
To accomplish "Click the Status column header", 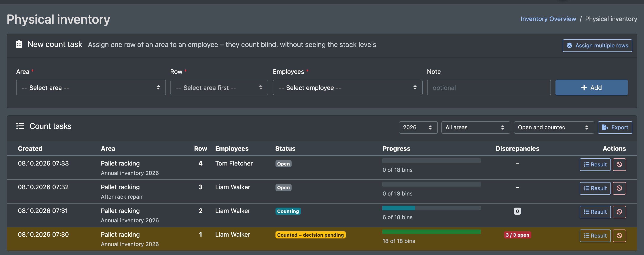I will (285, 149).
